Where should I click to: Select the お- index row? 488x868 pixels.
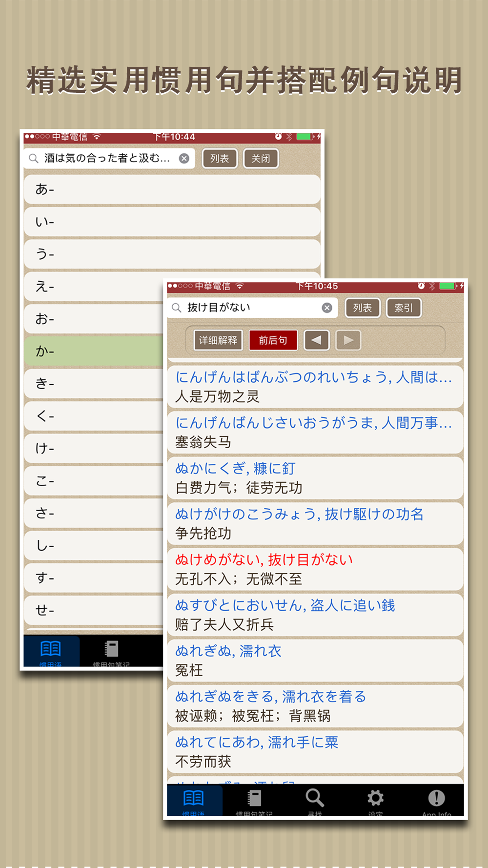pos(94,319)
